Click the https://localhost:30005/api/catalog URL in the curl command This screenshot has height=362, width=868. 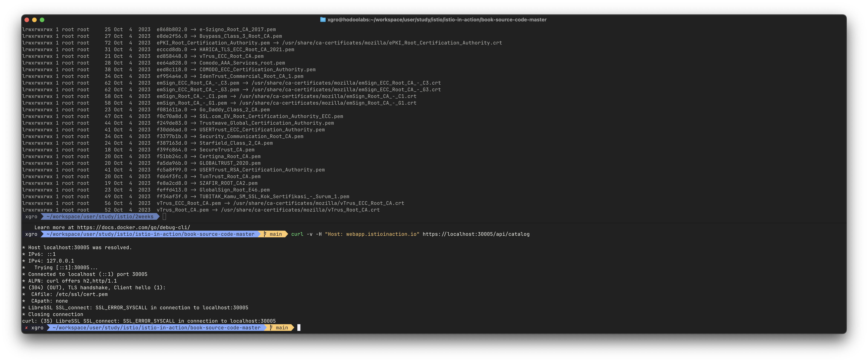click(476, 234)
